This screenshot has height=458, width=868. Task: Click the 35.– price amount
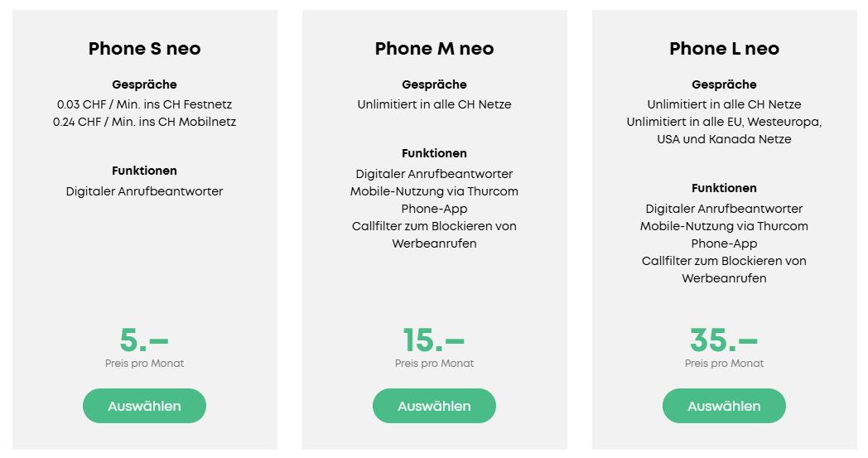[x=724, y=340]
